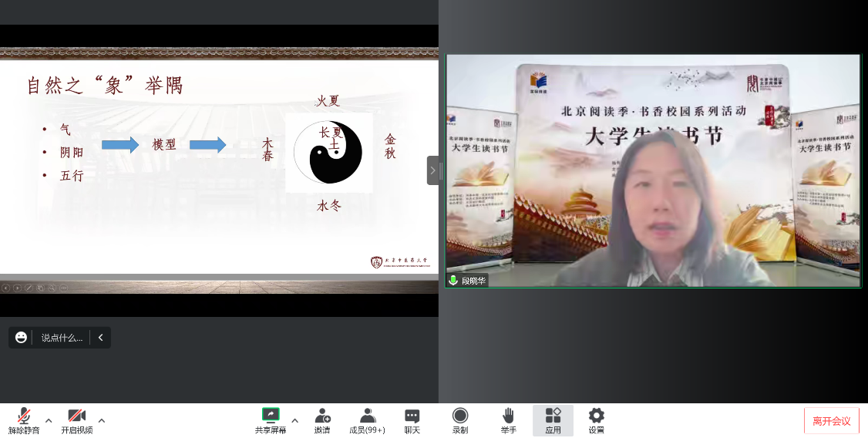Click the panel divider arrow handle
The height and width of the screenshot is (438, 868).
coord(432,170)
